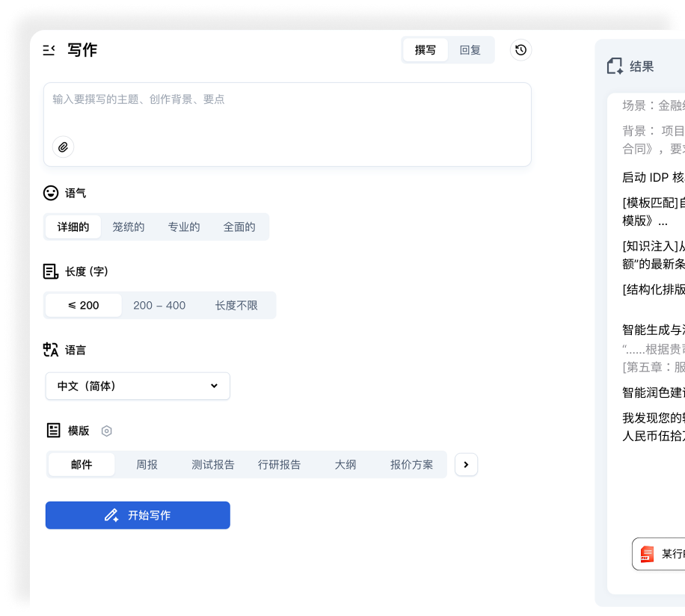Image resolution: width=685 pixels, height=616 pixels.
Task: Click the 开始写作 button
Action: pyautogui.click(x=138, y=515)
